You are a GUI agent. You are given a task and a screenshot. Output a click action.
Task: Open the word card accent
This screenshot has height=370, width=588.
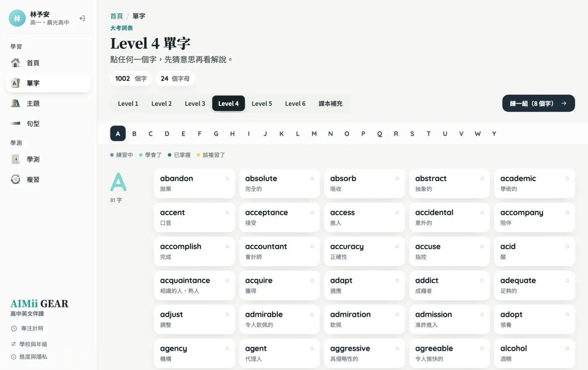click(194, 217)
